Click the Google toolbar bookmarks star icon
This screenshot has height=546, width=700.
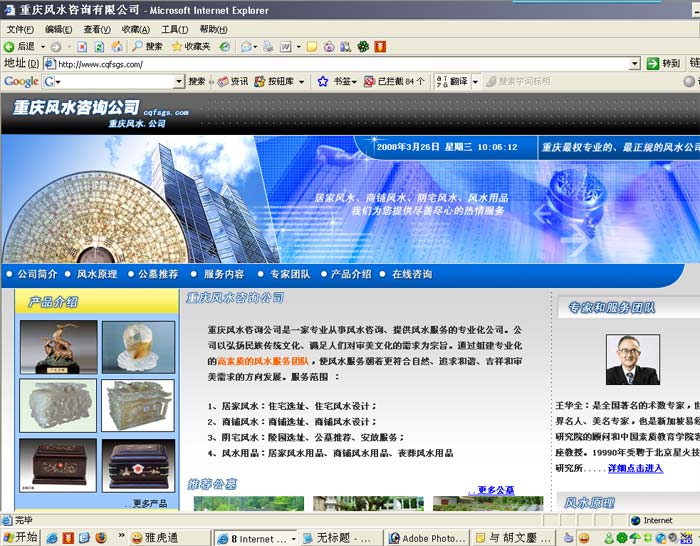tap(323, 81)
